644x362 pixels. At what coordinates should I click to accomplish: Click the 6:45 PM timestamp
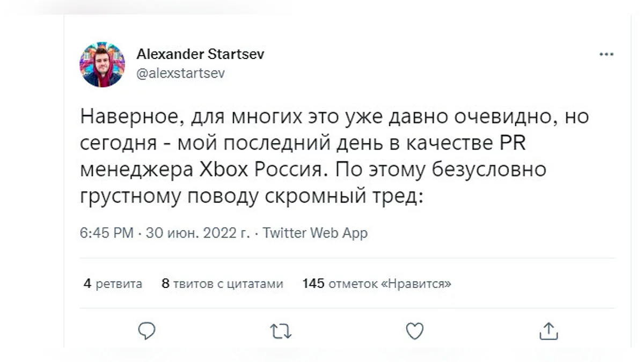(106, 233)
